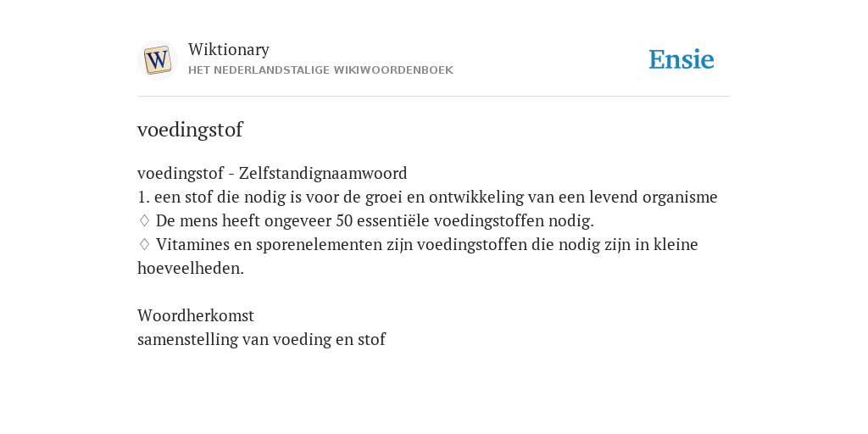Click the 'Vitamines en sporenelementen' example sentence
This screenshot has width=868, height=434.
418,256
